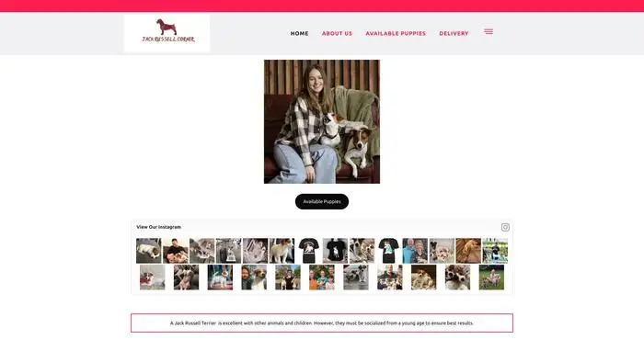The width and height of the screenshot is (644, 362).
Task: Go to the Home page
Action: click(299, 34)
